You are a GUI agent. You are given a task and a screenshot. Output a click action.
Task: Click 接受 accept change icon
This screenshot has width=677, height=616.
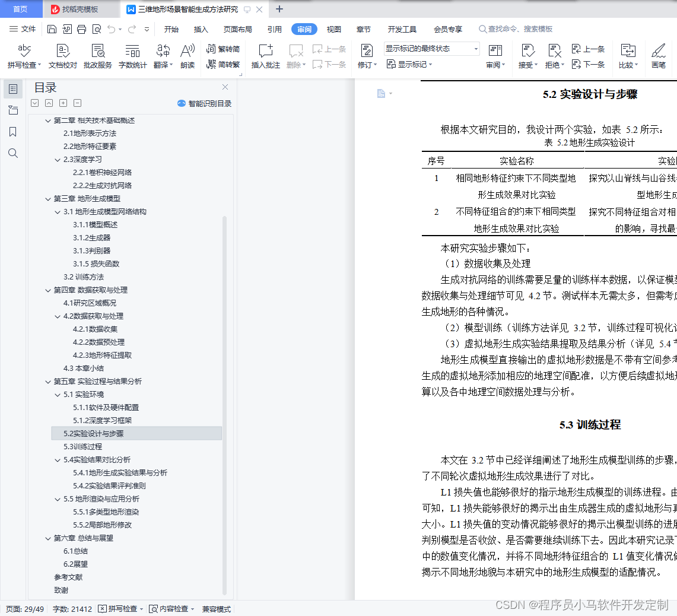coord(527,51)
